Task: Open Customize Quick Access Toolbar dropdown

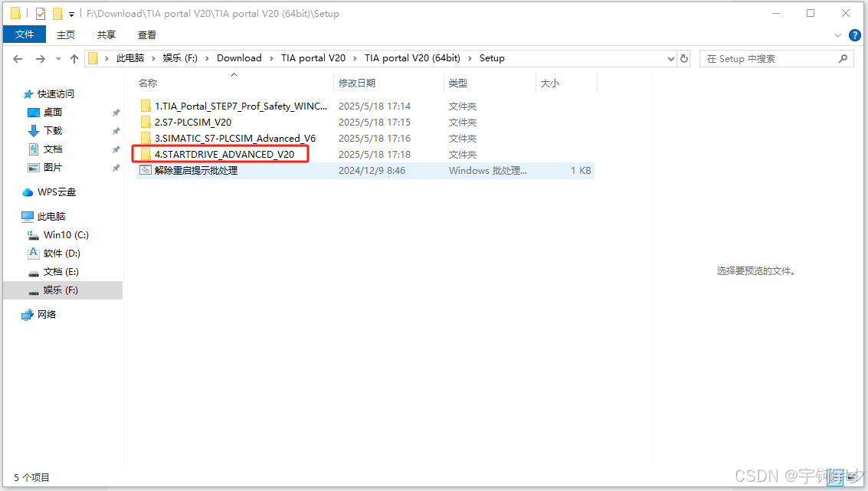Action: [x=71, y=15]
